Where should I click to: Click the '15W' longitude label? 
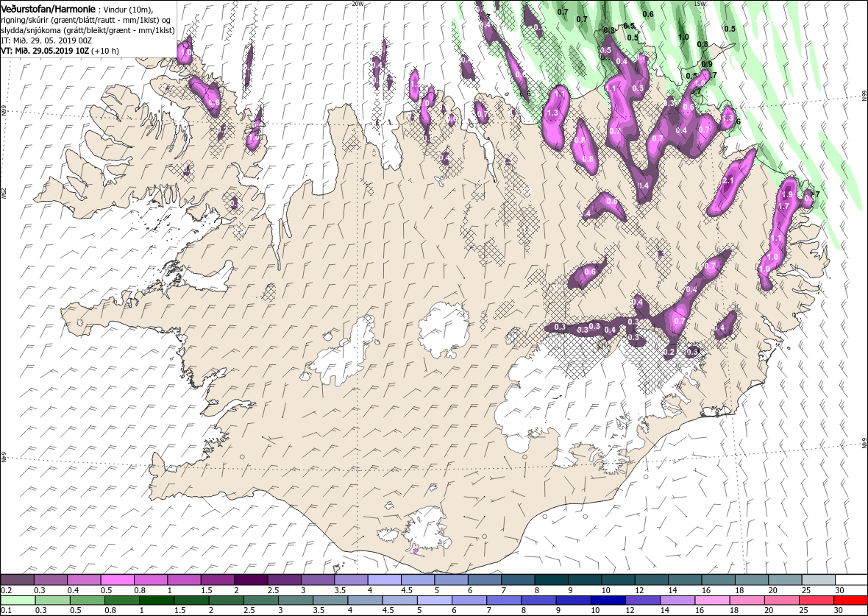point(699,4)
